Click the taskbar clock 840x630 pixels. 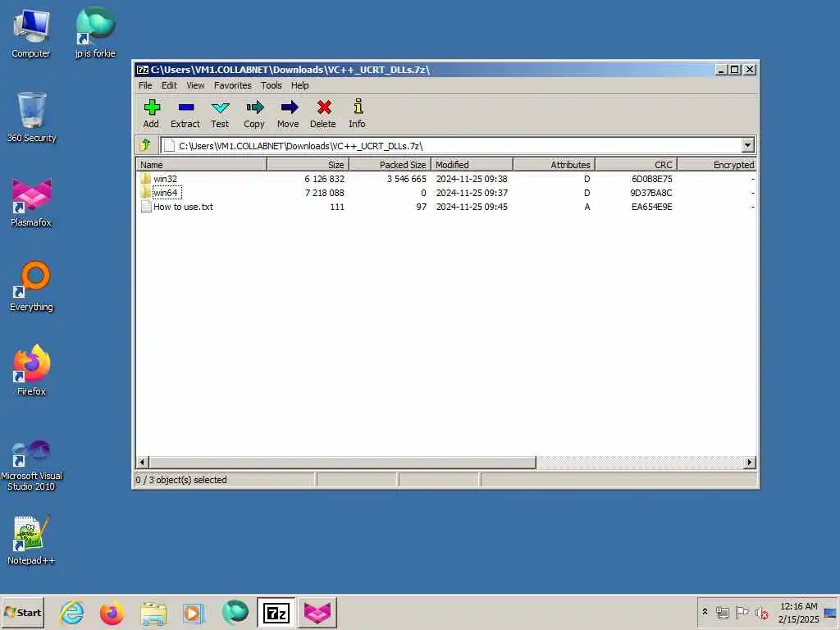point(798,612)
